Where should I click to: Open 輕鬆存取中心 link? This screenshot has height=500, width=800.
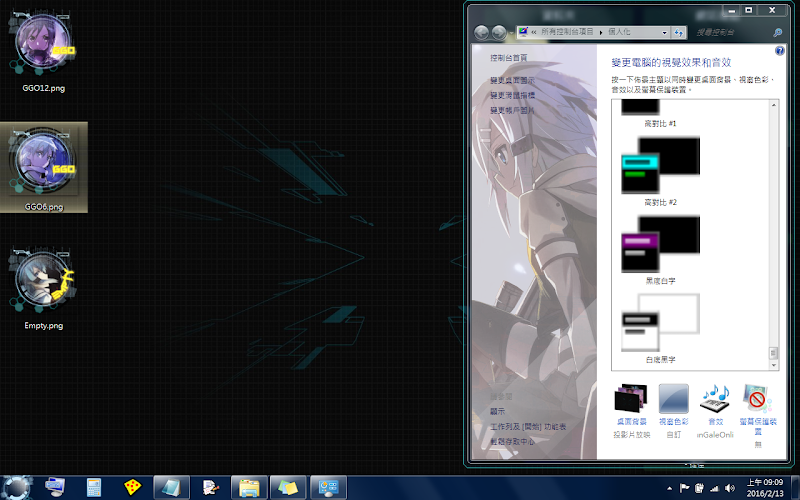512,441
